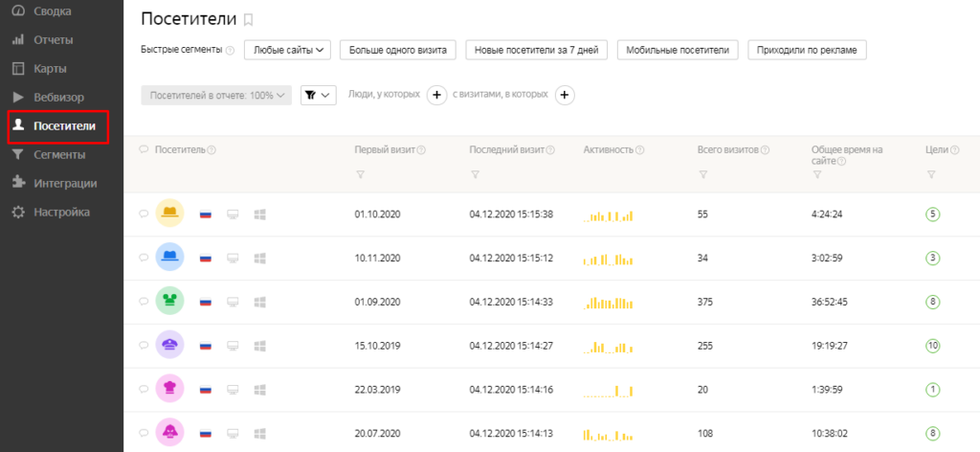Open the funnel filter dropdown
This screenshot has height=452, width=980.
[319, 95]
